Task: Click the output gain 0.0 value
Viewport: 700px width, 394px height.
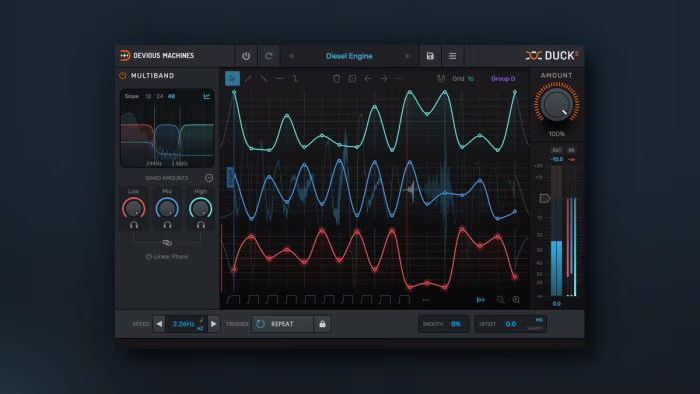Action: coord(557,304)
